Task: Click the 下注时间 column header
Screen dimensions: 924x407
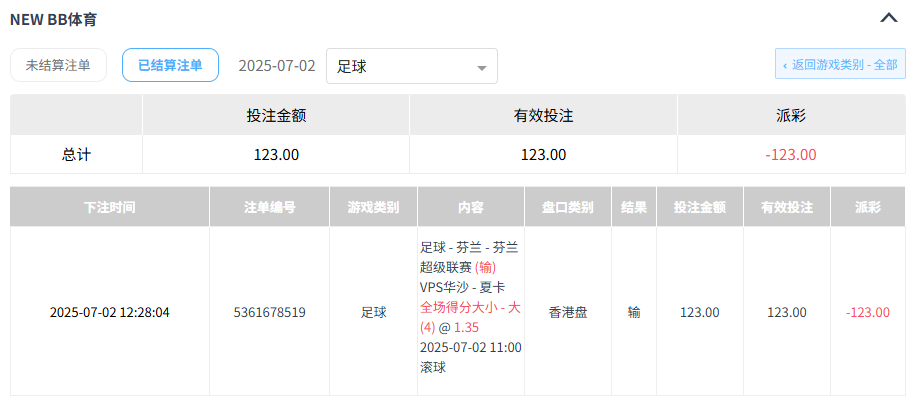Action: pyautogui.click(x=109, y=208)
